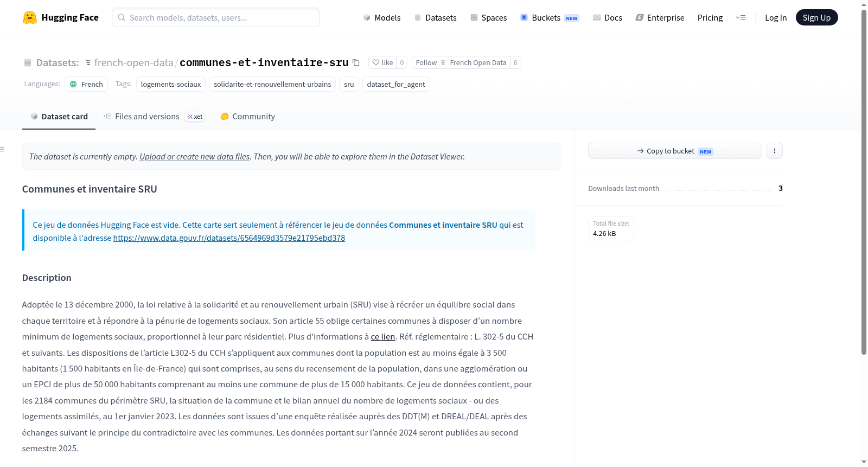The width and height of the screenshot is (868, 467).
Task: Select the logements-sociaux tag
Action: (171, 84)
